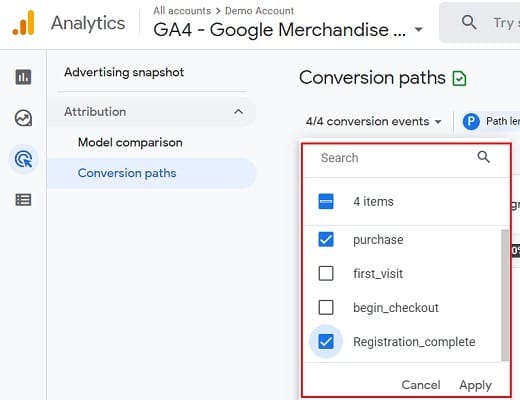Viewport: 520px width, 400px height.
Task: Open the Configure table icon
Action: (x=23, y=200)
